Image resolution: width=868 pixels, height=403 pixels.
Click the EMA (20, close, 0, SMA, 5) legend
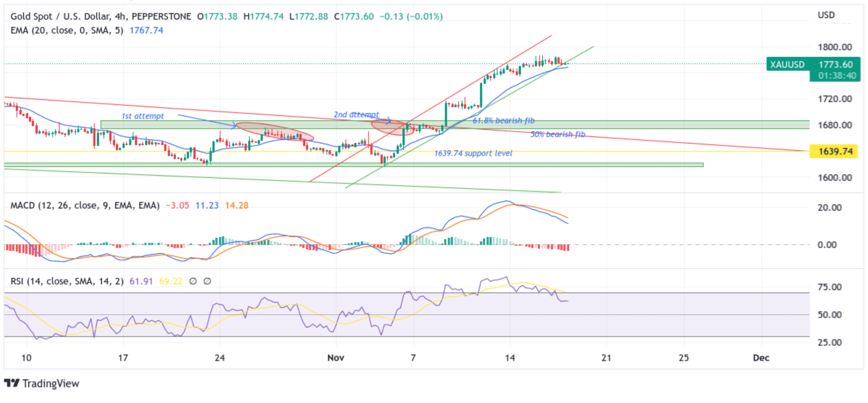coord(67,30)
